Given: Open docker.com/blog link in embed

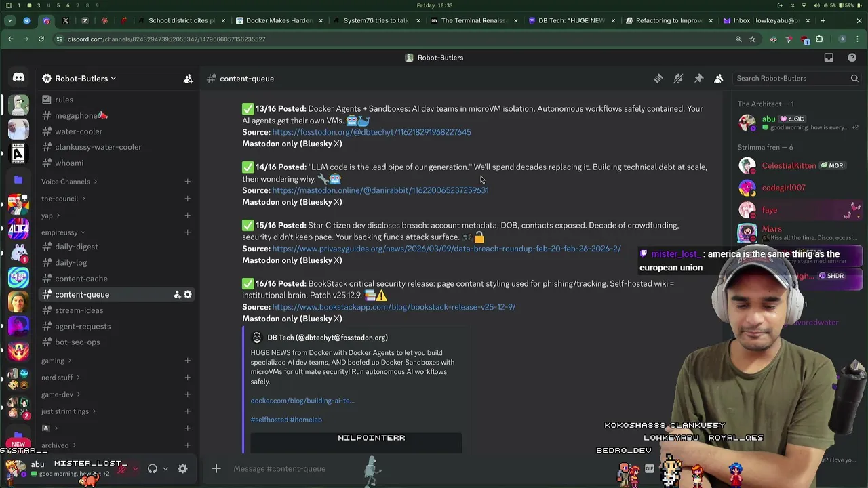Looking at the screenshot, I should click(302, 401).
